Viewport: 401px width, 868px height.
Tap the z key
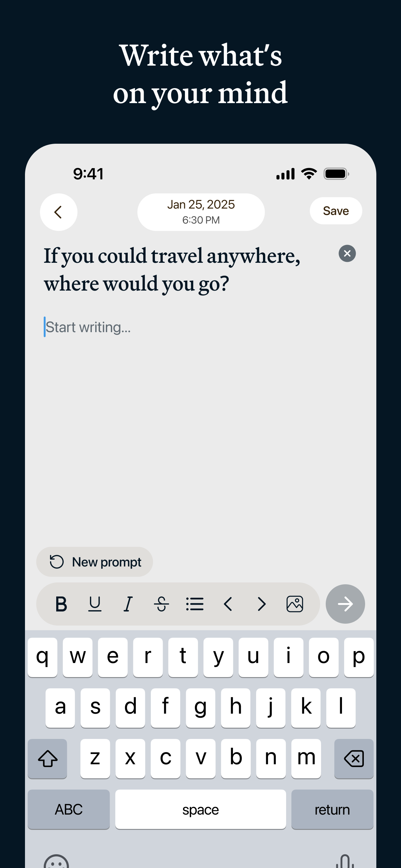95,759
